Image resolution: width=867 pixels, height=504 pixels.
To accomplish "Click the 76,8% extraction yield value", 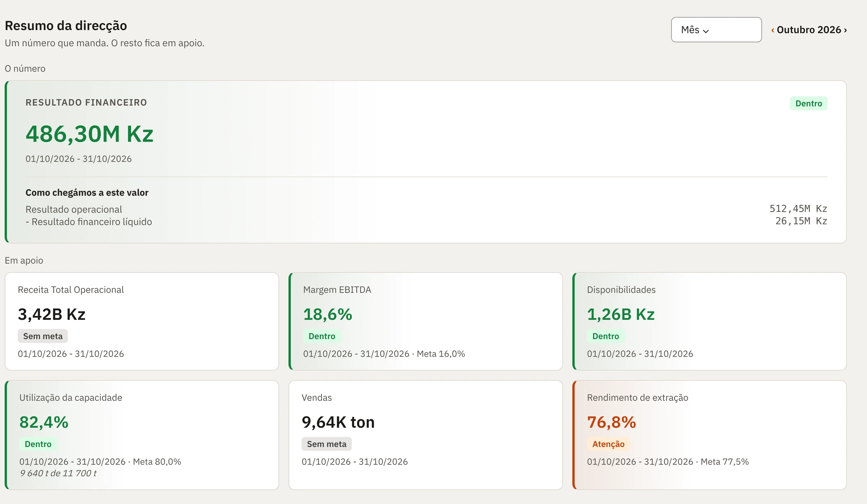I will coord(612,422).
